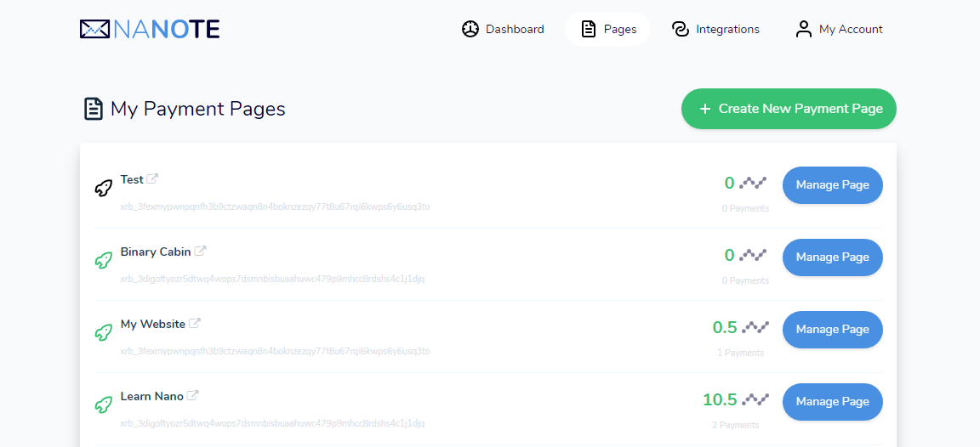View the stats graph icon for Learn Nano
Image resolution: width=980 pixels, height=447 pixels.
coord(755,399)
